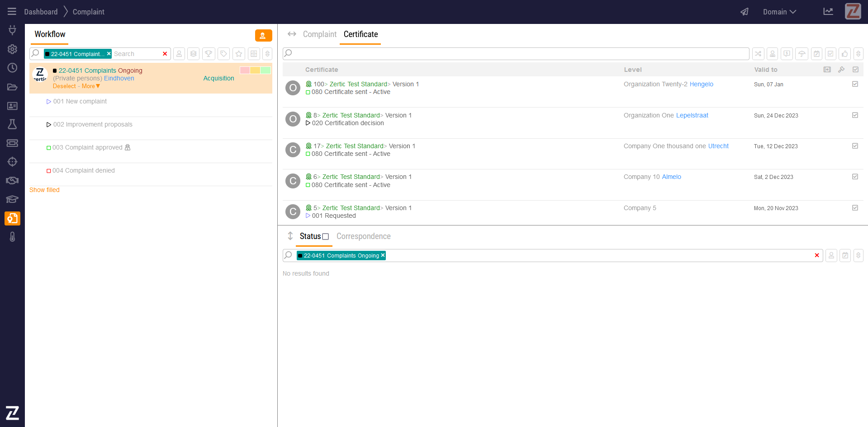Open the Correspondence tab
The image size is (868, 427).
(x=363, y=236)
